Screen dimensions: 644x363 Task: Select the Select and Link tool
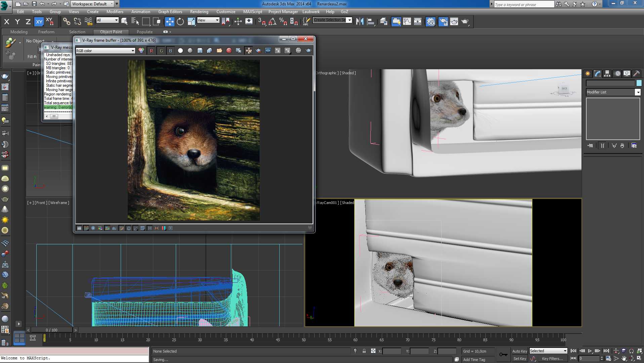(x=67, y=22)
